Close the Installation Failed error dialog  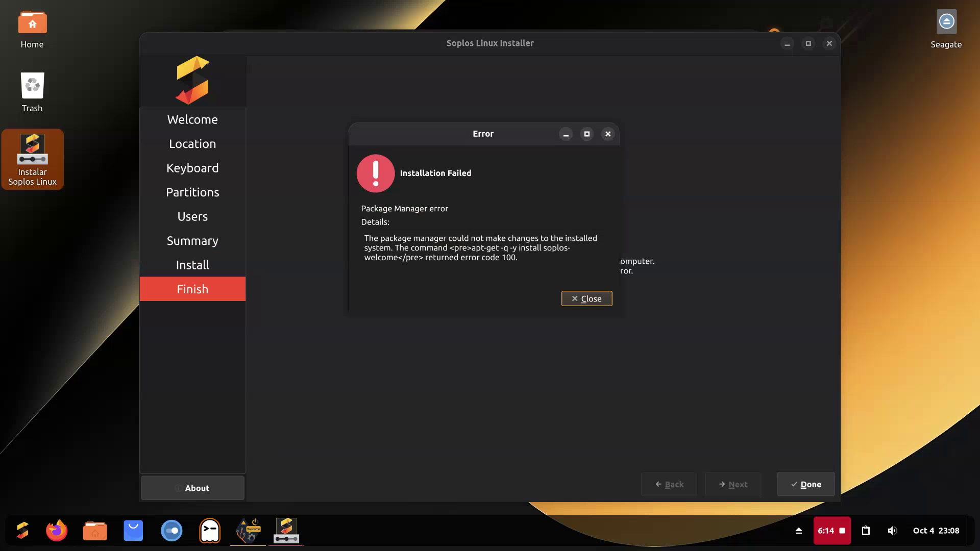click(586, 298)
